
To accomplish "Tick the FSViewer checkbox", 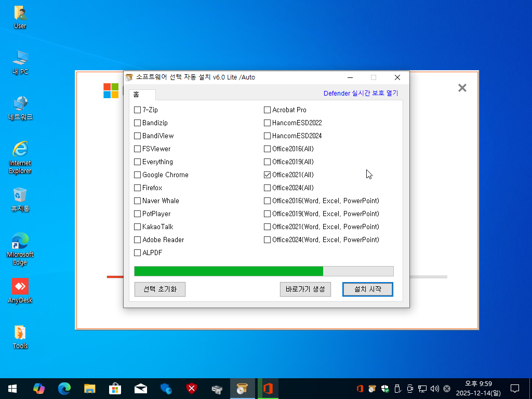I will (137, 149).
